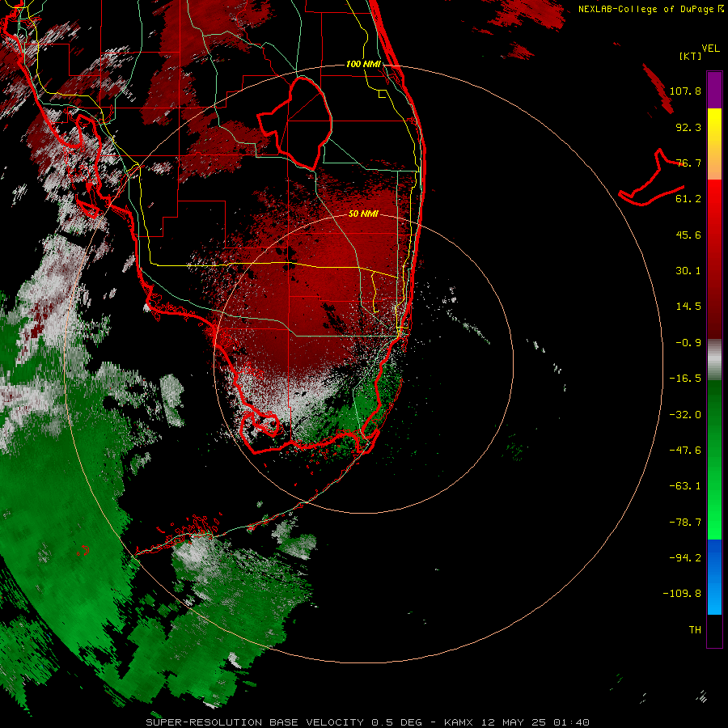728x728 pixels.
Task: Click the -16.5 scale label
Action: pyautogui.click(x=685, y=379)
